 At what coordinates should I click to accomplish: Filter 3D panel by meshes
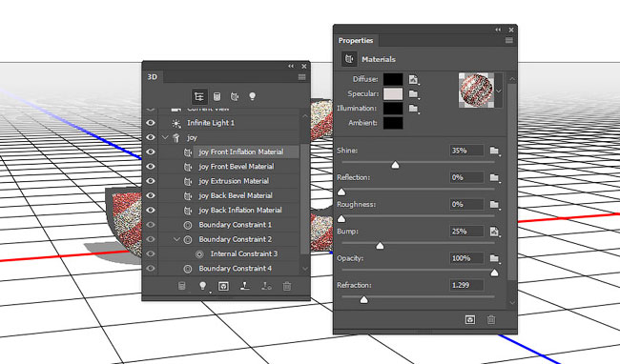pyautogui.click(x=217, y=96)
